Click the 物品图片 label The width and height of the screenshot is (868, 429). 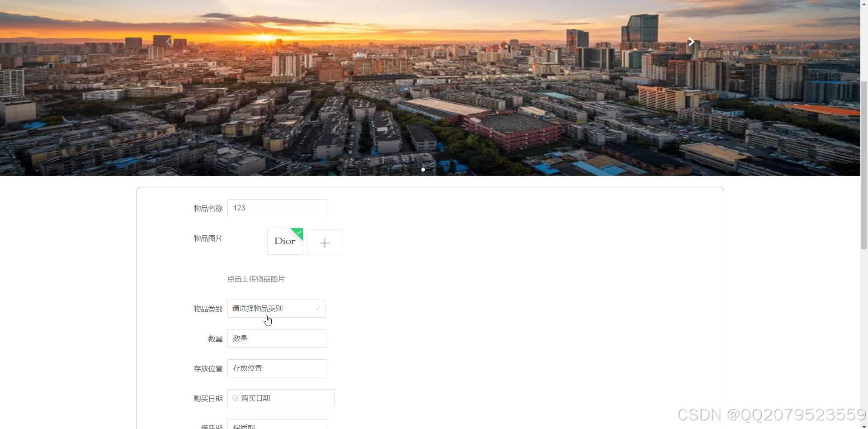click(208, 238)
